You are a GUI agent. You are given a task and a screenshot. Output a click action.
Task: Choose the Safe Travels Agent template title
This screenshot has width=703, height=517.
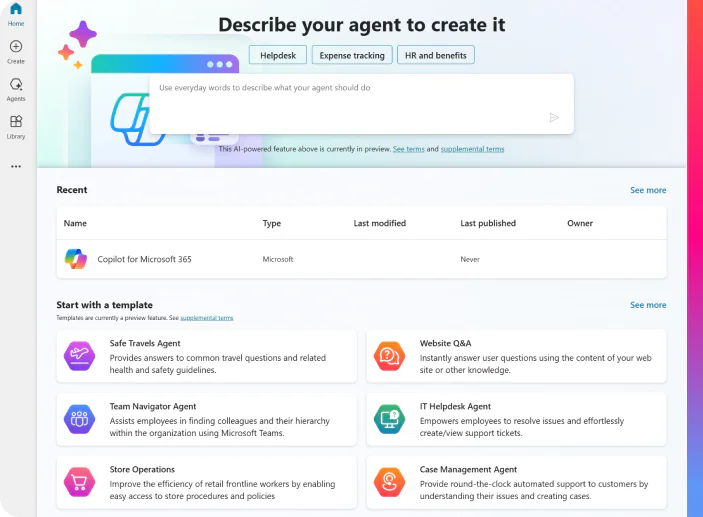click(x=145, y=343)
